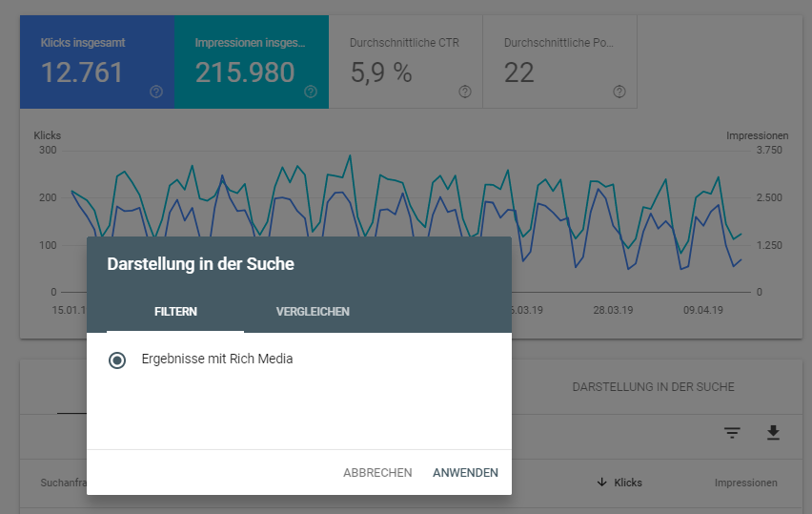812x514 pixels.
Task: Click the Impressionen column header
Action: pos(745,483)
